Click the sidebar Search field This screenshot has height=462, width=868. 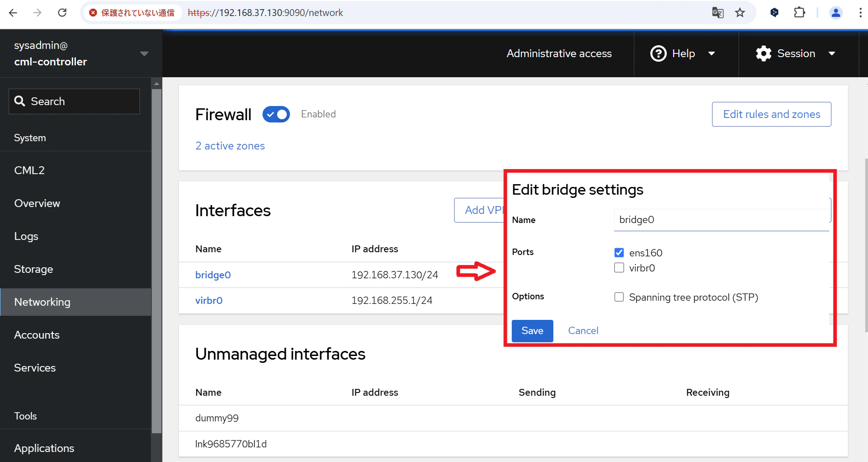(x=74, y=101)
